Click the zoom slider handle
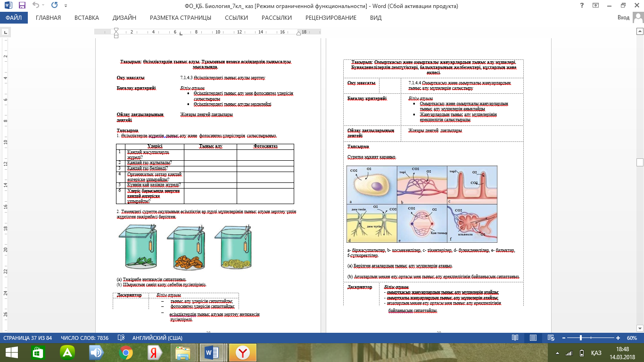This screenshot has height=362, width=644. 581,338
